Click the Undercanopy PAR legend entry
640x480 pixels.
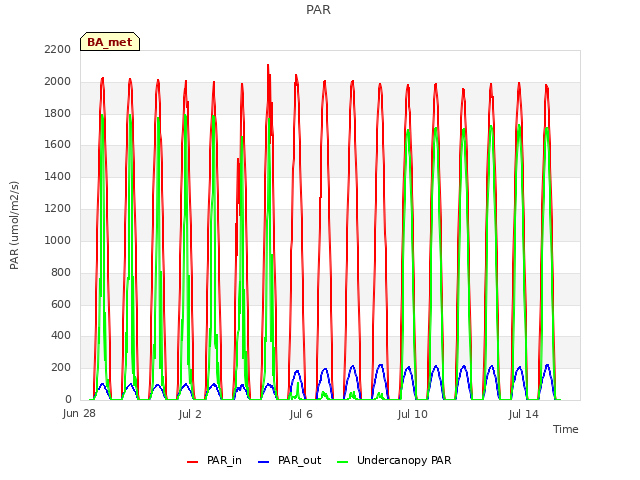(394, 460)
